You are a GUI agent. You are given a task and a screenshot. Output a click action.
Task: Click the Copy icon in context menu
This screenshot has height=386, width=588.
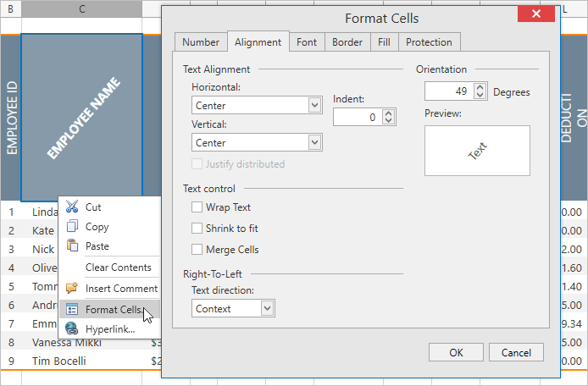[x=72, y=226]
